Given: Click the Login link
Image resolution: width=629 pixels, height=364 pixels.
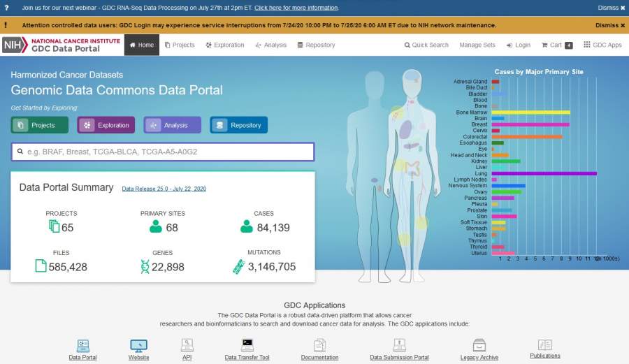Looking at the screenshot, I should (519, 45).
